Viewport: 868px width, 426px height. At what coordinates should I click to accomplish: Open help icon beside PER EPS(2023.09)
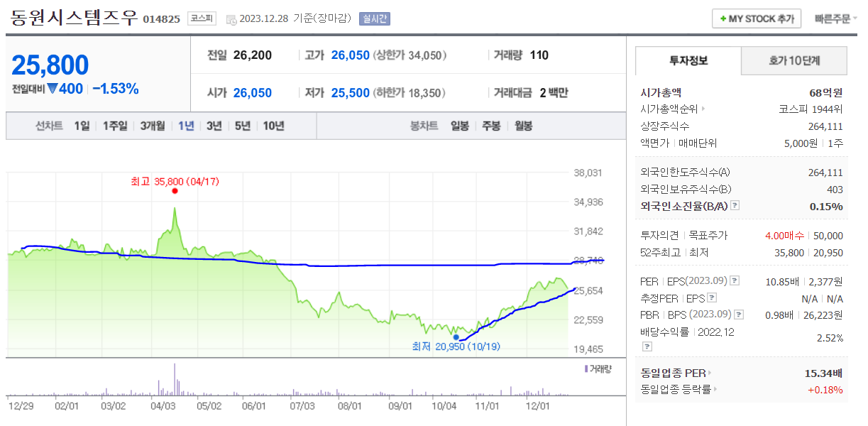pos(735,281)
